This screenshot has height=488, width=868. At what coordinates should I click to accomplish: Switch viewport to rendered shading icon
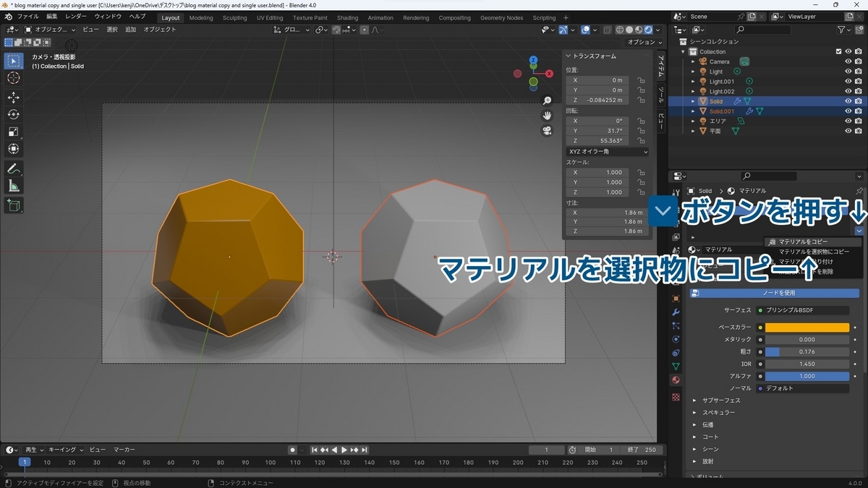pyautogui.click(x=649, y=29)
